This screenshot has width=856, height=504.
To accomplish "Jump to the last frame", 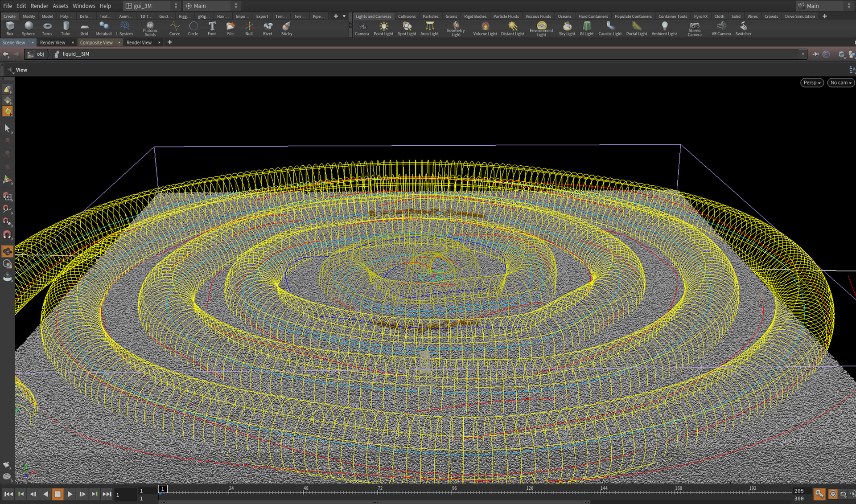I will click(107, 494).
